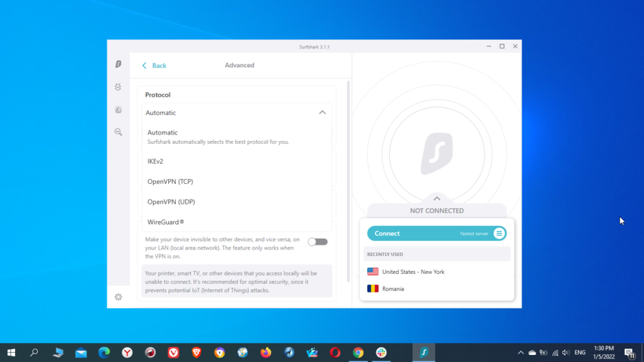Click the United States flag icon
This screenshot has width=644, height=362.
[x=373, y=272]
